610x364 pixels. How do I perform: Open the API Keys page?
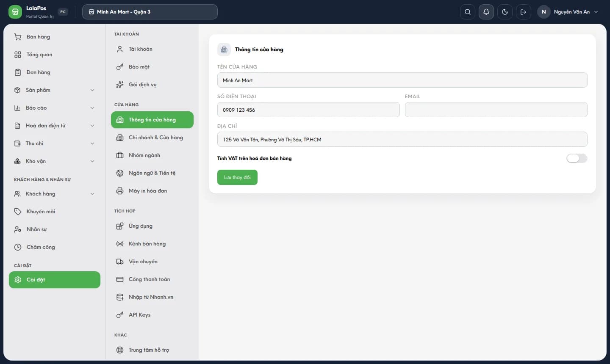[152, 315]
